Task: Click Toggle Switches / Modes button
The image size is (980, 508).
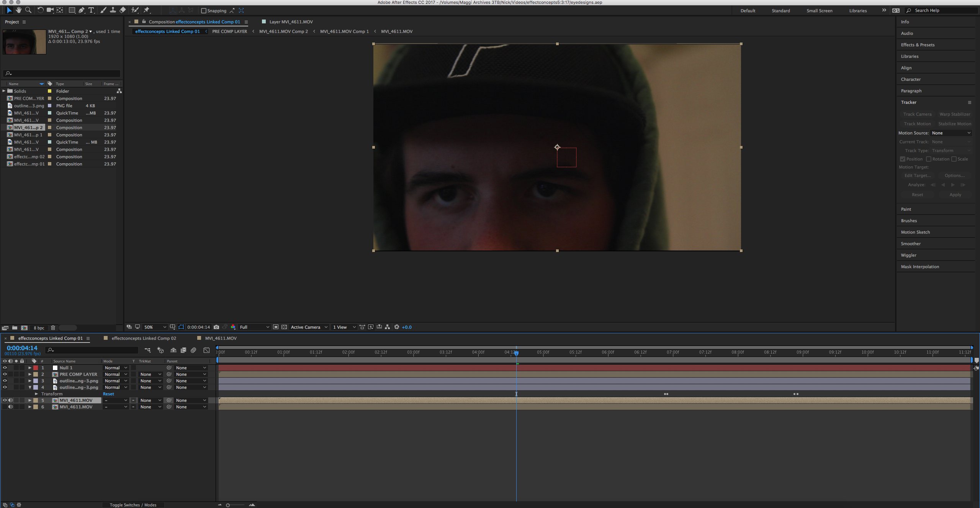Action: [133, 505]
